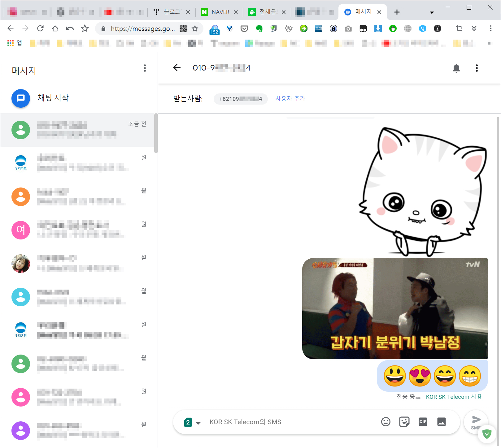This screenshot has height=448, width=501.
Task: Click the green shield security badge
Action: point(487,434)
